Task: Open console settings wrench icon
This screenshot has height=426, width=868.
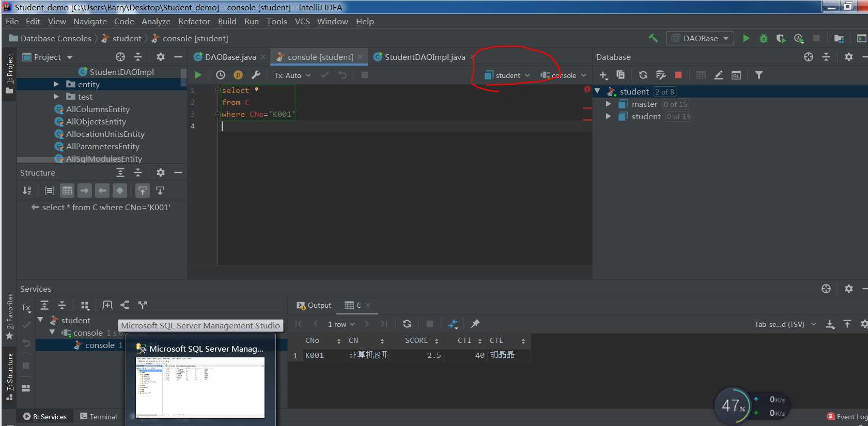Action: pyautogui.click(x=256, y=75)
